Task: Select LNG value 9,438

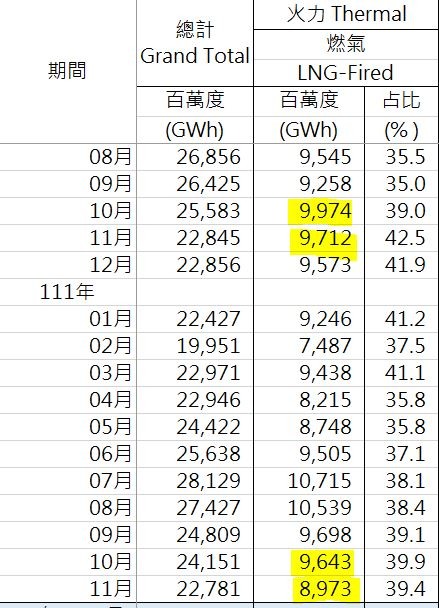Action: 325,373
